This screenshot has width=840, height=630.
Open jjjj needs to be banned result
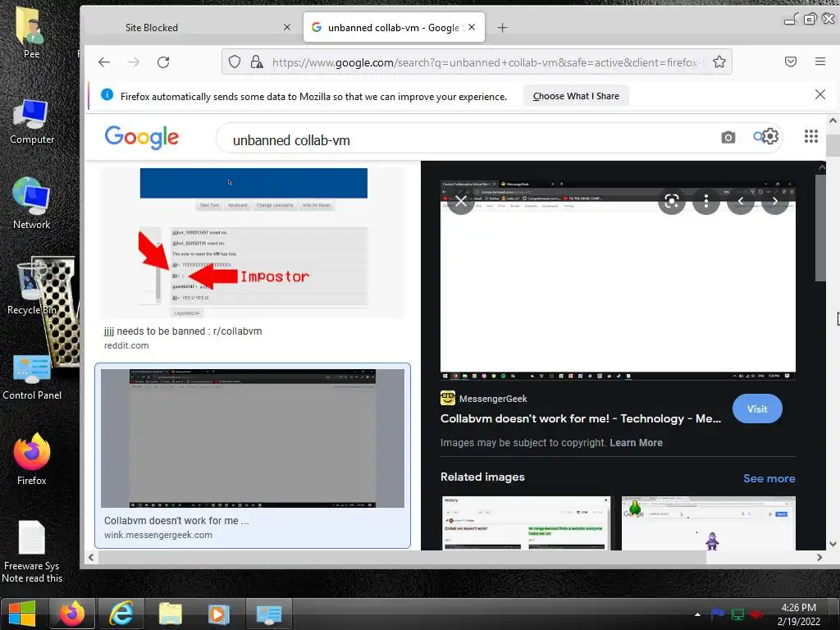click(x=183, y=331)
